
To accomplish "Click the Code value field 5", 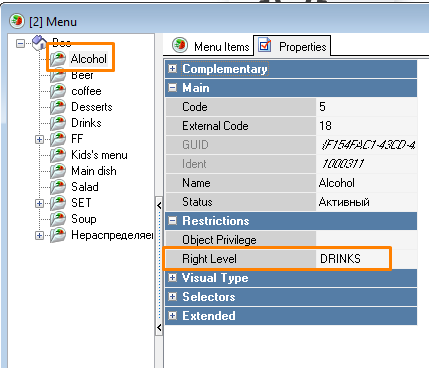I will click(x=366, y=107).
